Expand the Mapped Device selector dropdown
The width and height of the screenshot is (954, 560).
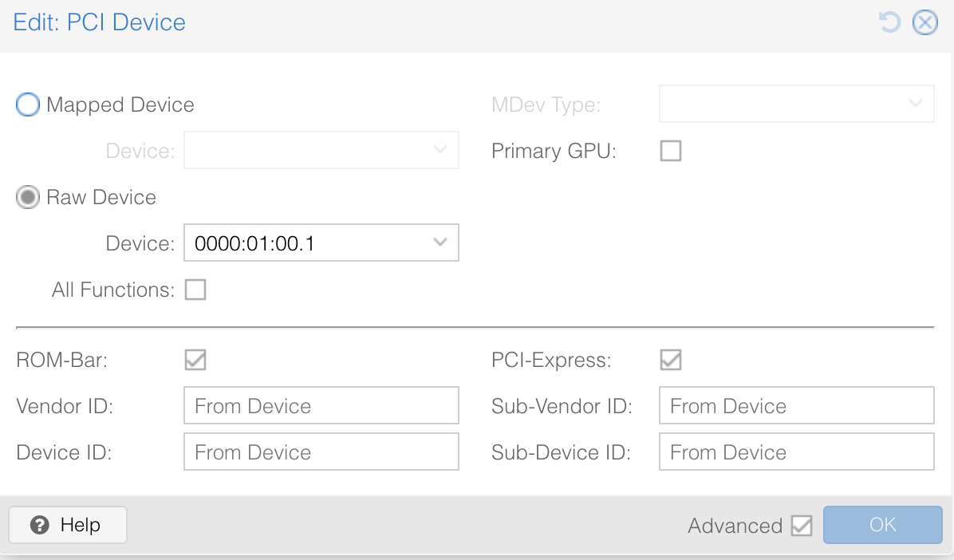tap(440, 150)
